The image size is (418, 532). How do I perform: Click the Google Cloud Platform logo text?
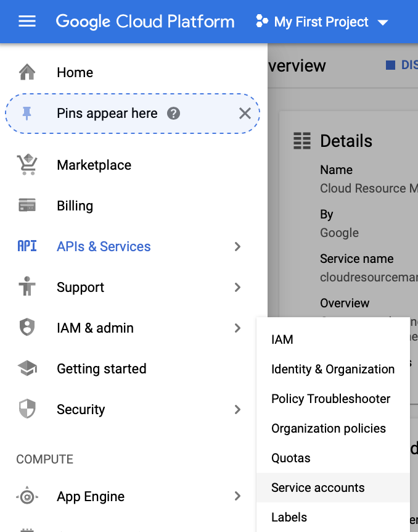(x=145, y=22)
